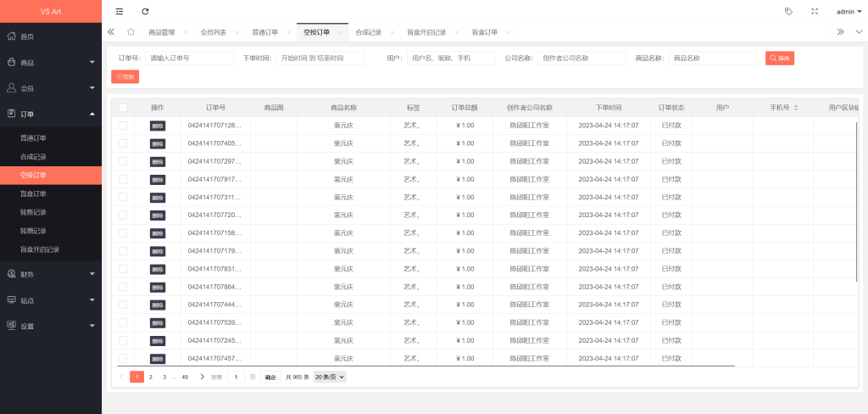The width and height of the screenshot is (868, 414).
Task: Close the 空投订单 tab via its X
Action: click(x=341, y=32)
